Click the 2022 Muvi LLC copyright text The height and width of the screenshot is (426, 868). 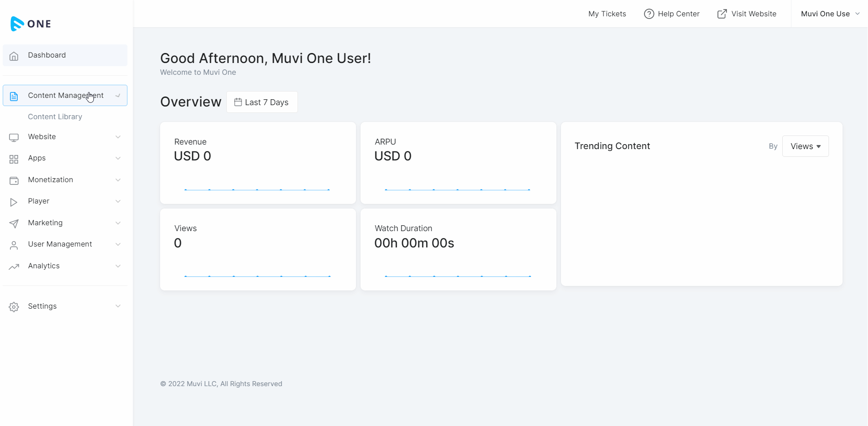pos(221,384)
